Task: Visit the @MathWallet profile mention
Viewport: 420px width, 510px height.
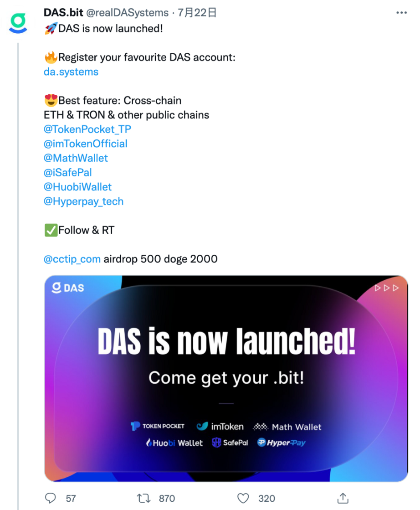Action: point(76,158)
